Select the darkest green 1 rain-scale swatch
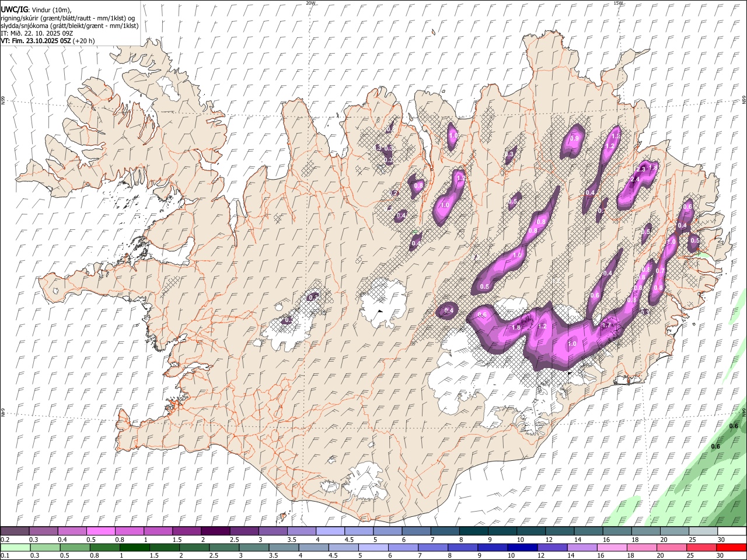Image resolution: width=747 pixels, height=560 pixels. click(134, 548)
